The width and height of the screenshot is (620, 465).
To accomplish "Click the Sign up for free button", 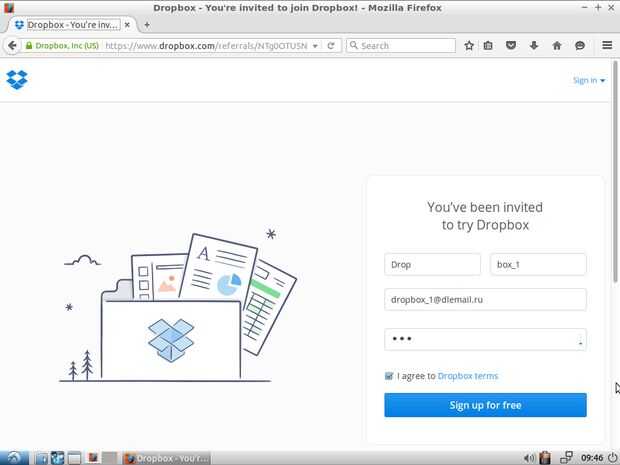I will 485,405.
